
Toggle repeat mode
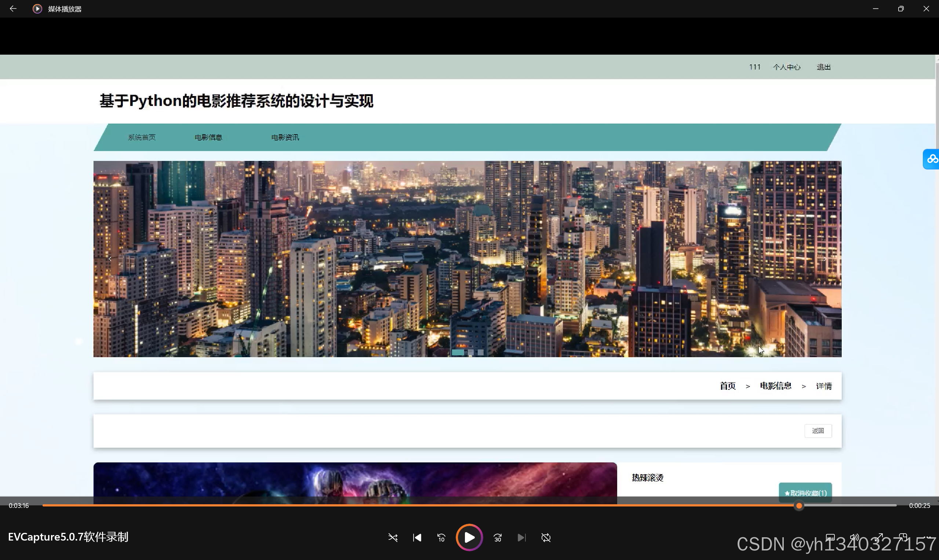pos(546,537)
